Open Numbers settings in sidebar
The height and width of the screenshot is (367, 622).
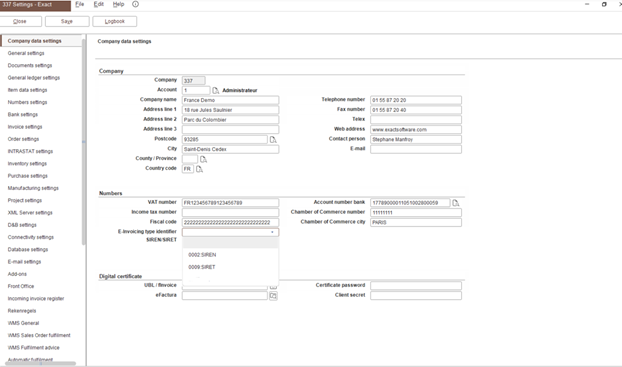click(27, 102)
